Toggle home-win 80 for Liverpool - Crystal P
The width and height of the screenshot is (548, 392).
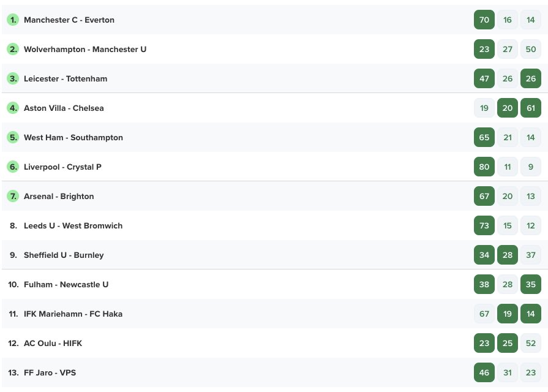(x=484, y=167)
